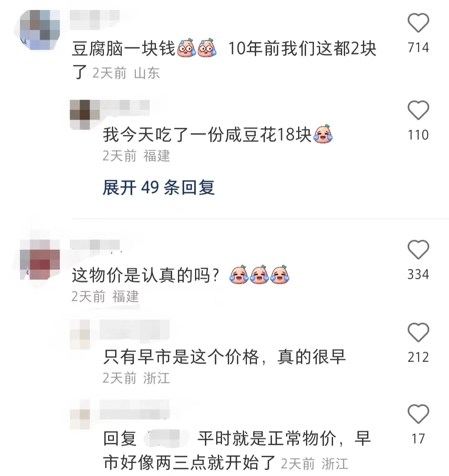Screen dimensions: 449x476
Task: Like the 平时就是正常物价 reply
Action: pos(418,414)
